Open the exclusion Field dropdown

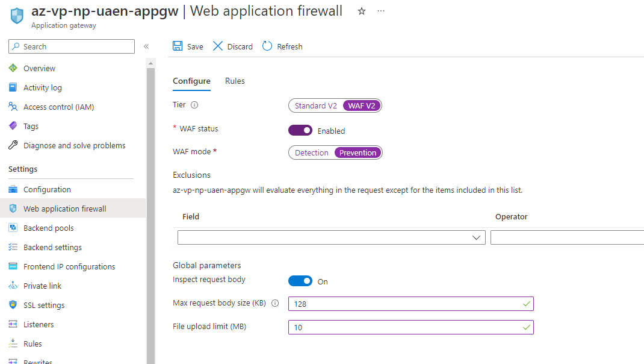332,237
